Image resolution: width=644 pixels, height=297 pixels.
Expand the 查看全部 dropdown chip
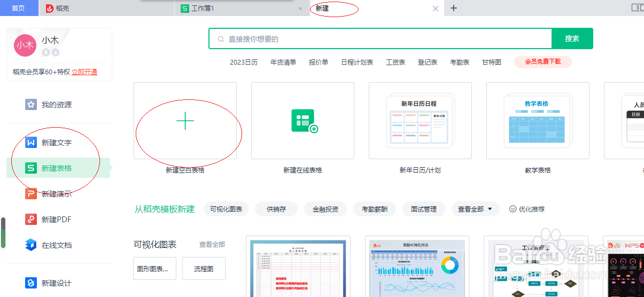pos(475,209)
